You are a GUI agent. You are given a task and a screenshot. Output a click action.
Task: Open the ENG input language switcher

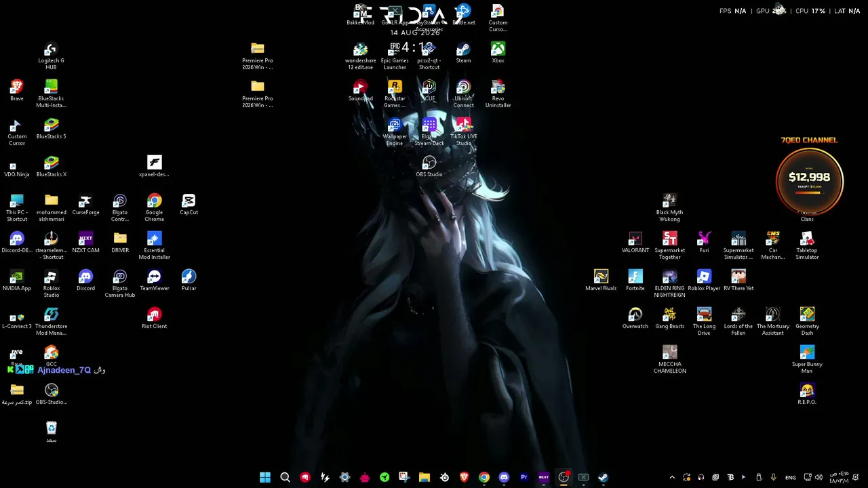(x=791, y=477)
